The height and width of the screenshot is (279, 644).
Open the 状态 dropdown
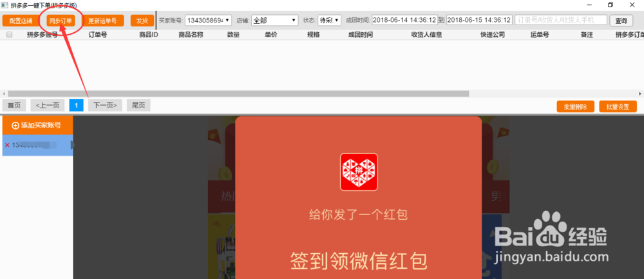pyautogui.click(x=329, y=20)
